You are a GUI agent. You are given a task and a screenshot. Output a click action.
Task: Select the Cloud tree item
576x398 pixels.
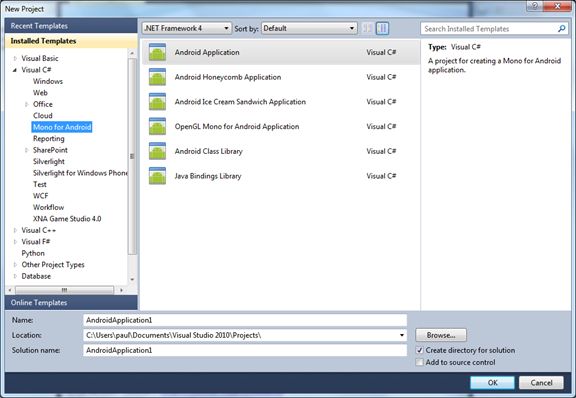43,115
